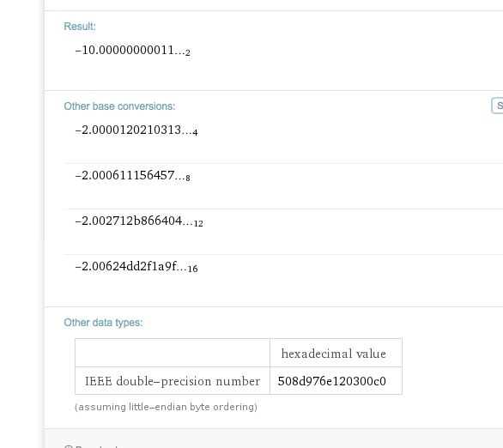Click the subscript 12 base indicator
Viewport: 503px width, 448px height.
pyautogui.click(x=198, y=223)
